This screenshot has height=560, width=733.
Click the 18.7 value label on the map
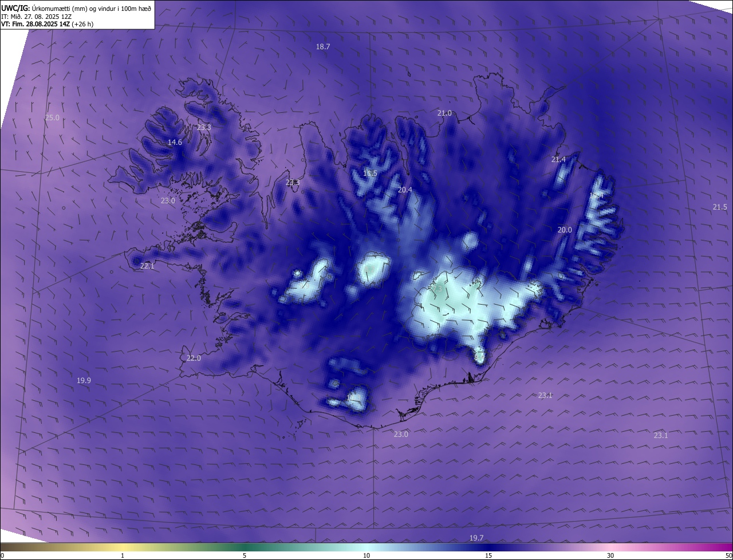[323, 47]
